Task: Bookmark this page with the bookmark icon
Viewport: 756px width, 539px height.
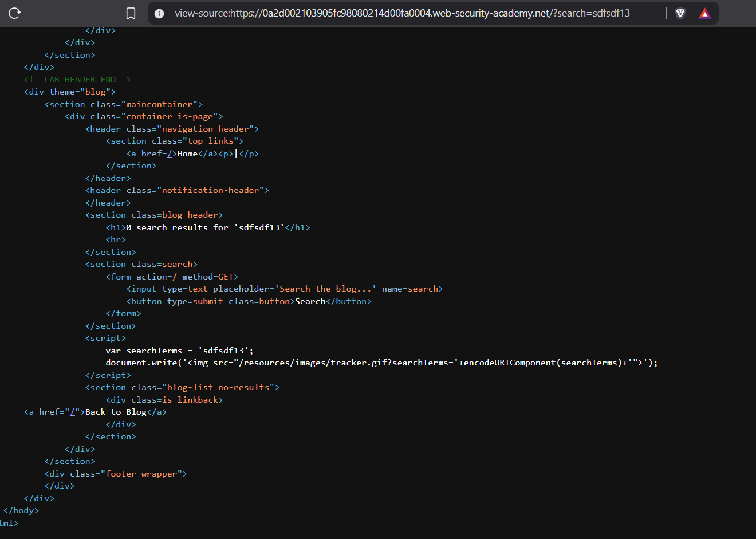Action: pyautogui.click(x=131, y=13)
